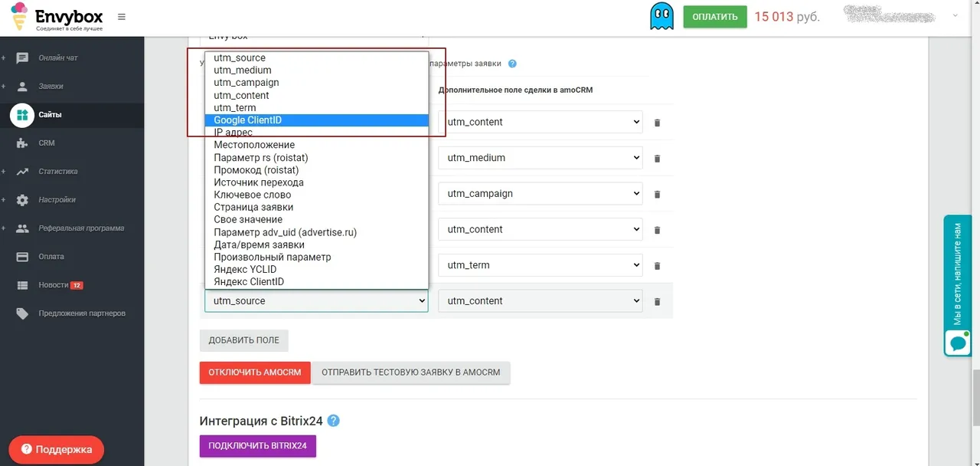Choose utm_term in open list
This screenshot has width=980, height=466.
[x=316, y=108]
